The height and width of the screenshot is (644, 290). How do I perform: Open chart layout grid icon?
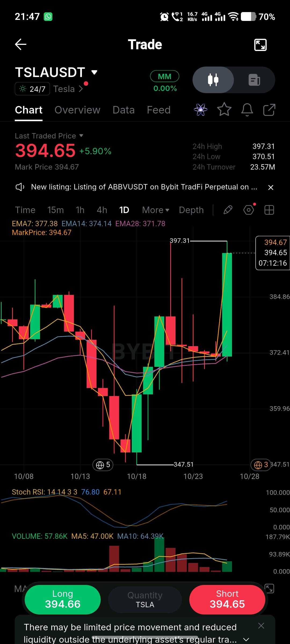[269, 210]
